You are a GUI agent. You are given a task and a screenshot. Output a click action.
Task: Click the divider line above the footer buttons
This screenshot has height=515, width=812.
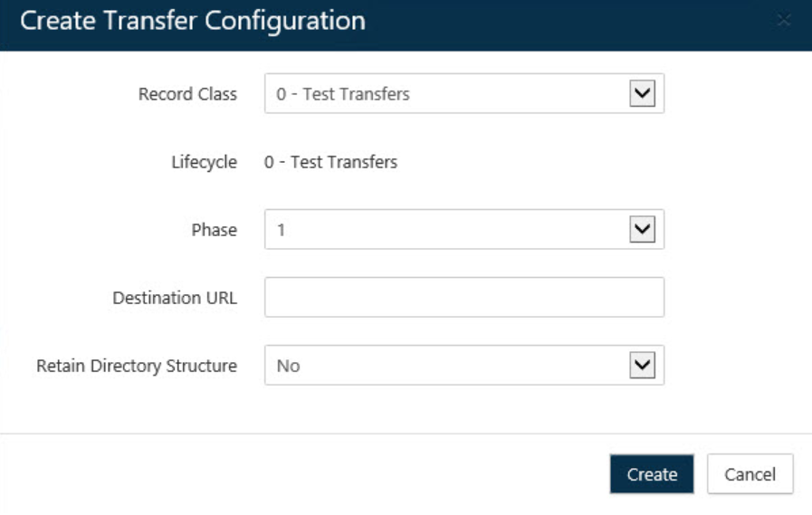[x=406, y=434]
